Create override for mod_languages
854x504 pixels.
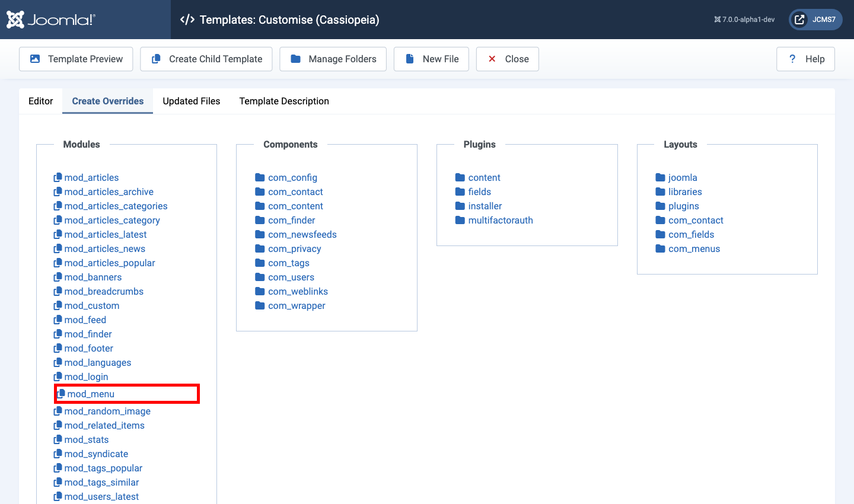tap(93, 362)
